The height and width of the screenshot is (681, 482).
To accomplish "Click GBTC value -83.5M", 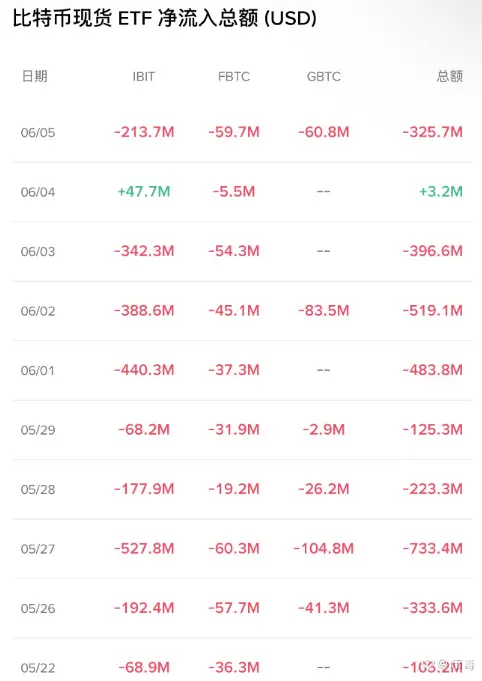I will pyautogui.click(x=324, y=311).
